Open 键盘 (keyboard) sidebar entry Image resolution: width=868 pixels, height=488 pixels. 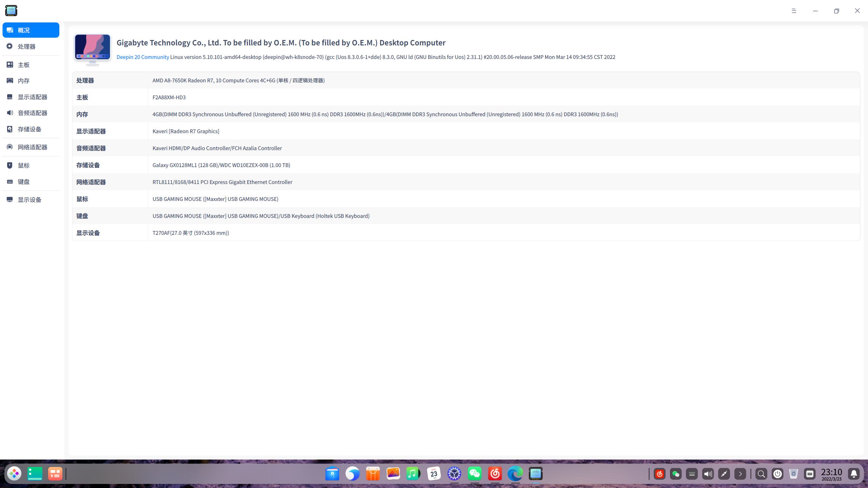pos(24,182)
